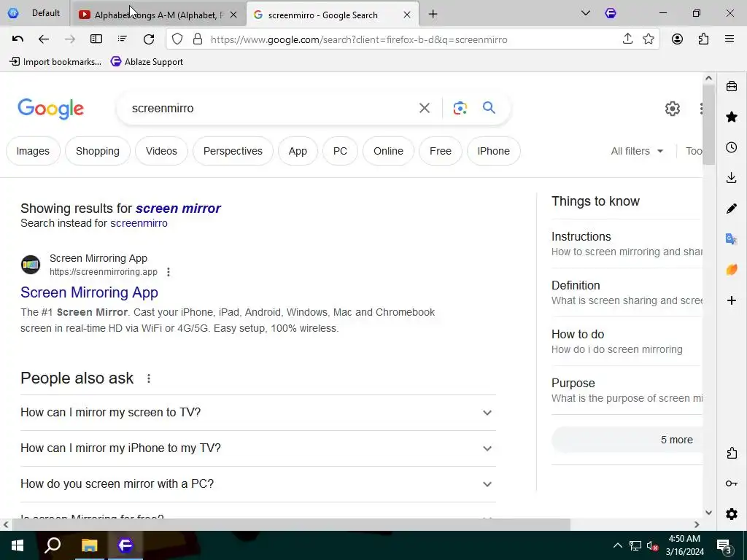Open sidebar downloads panel
747x560 pixels.
732,178
